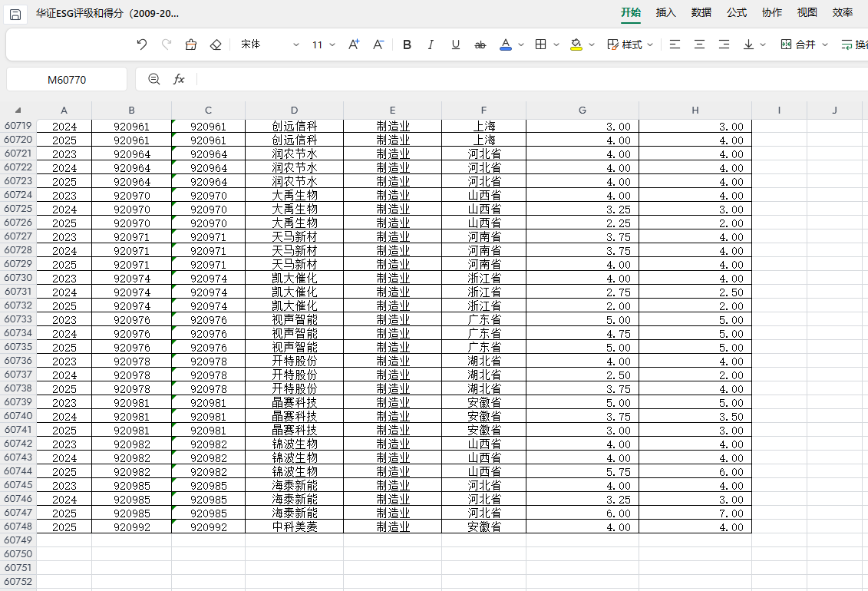The height and width of the screenshot is (591, 868).
Task: Toggle bold formatting
Action: (x=407, y=45)
